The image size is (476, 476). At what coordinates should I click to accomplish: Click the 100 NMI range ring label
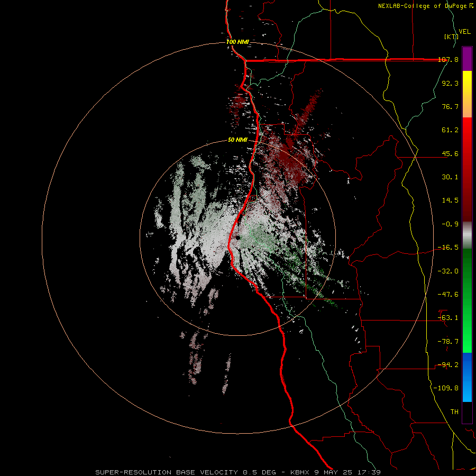pos(237,42)
